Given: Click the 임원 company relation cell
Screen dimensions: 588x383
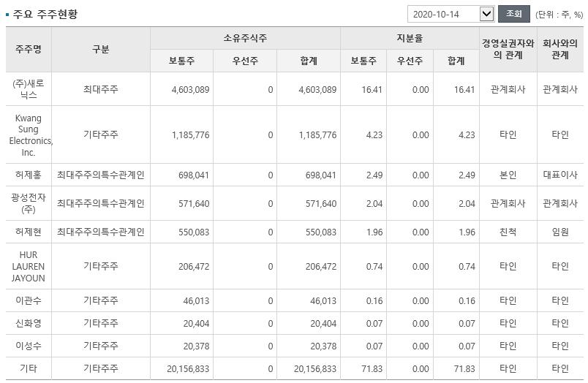Looking at the screenshot, I should coord(560,232).
